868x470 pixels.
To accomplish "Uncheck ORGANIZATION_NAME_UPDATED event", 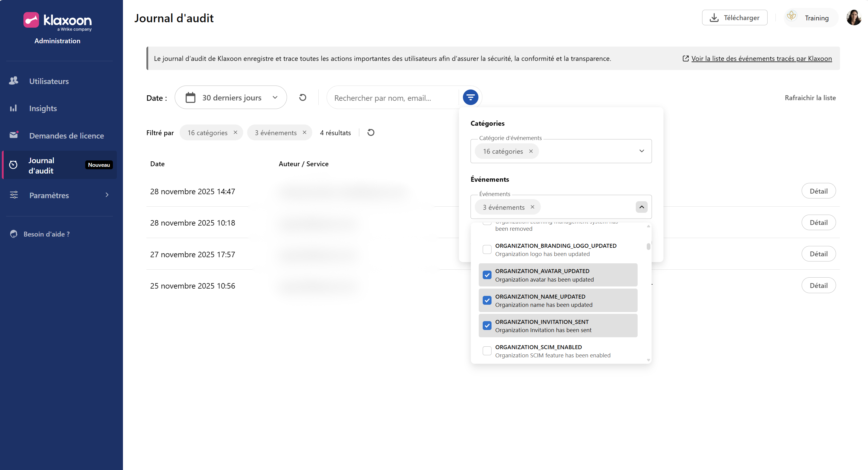I will coord(487,300).
